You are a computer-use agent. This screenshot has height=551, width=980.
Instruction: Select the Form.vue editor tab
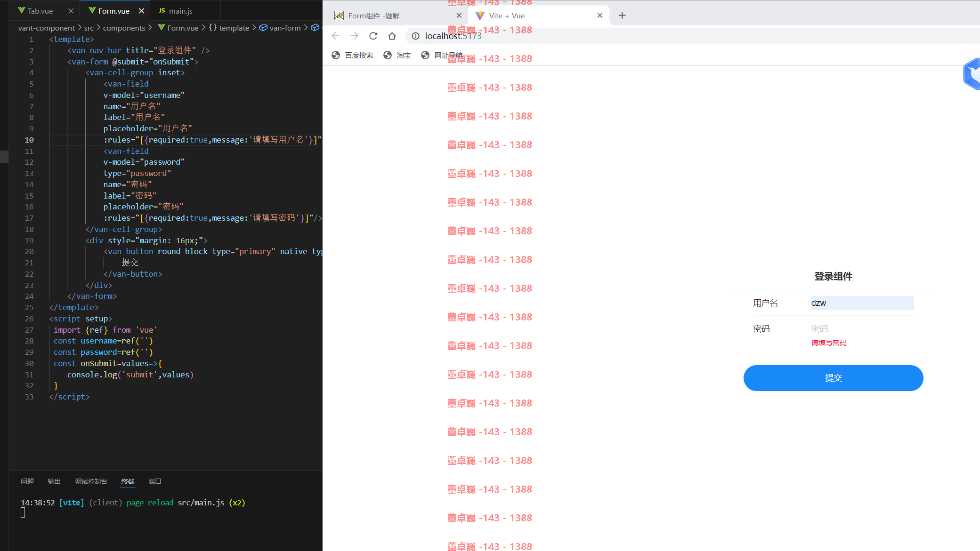(x=113, y=11)
